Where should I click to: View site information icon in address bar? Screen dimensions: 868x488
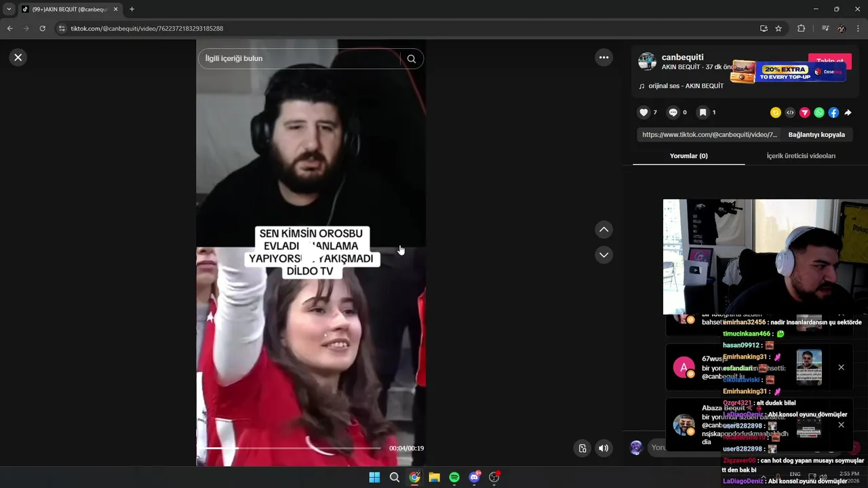point(62,28)
